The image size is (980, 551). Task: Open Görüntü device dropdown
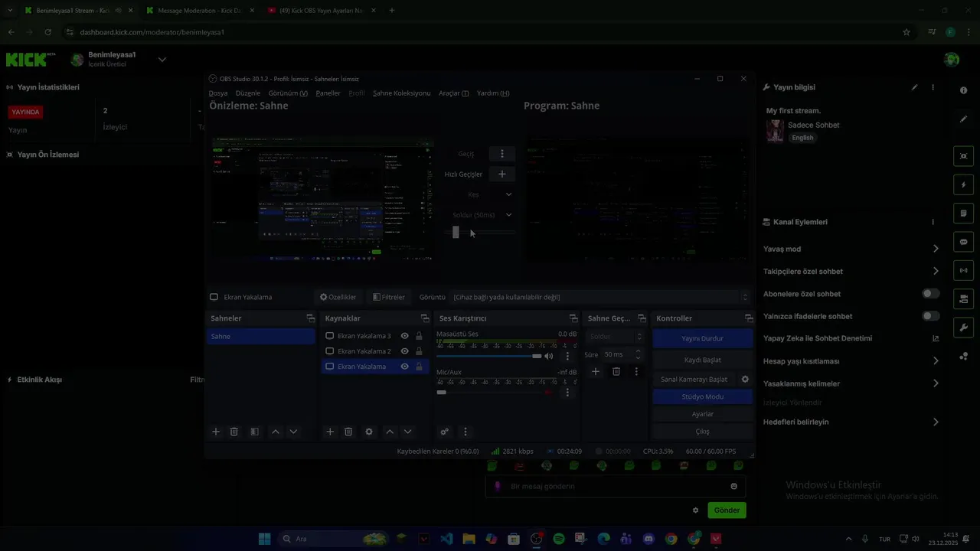click(600, 297)
